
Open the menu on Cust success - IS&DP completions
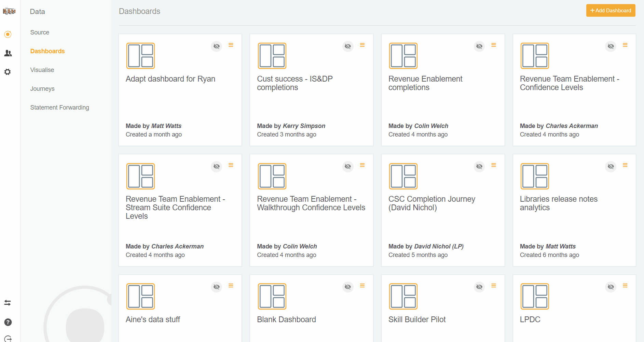pyautogui.click(x=362, y=45)
